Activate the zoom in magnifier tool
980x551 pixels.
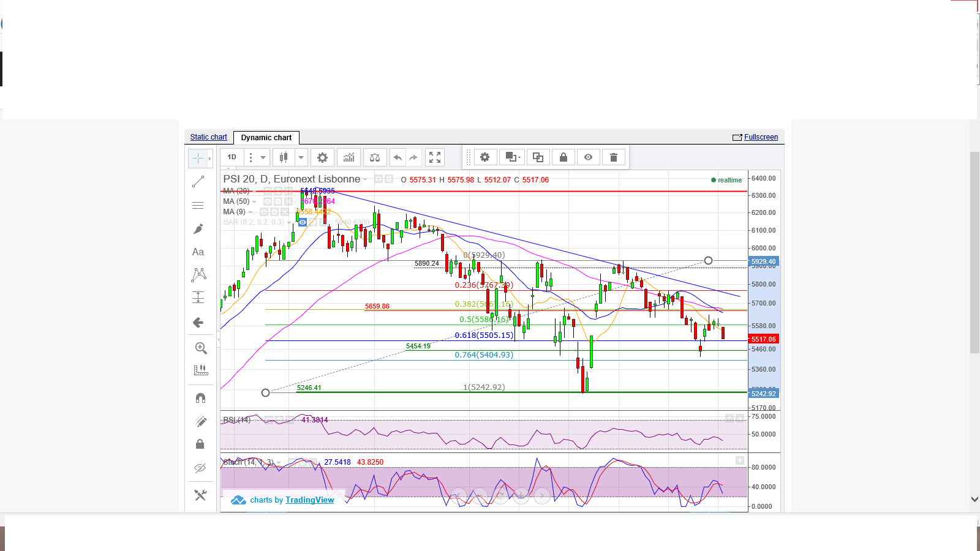coord(200,348)
